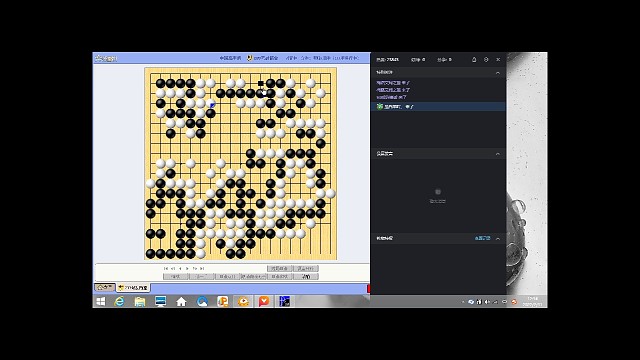
Task: Open the red speech-bubble app on taskbar
Action: pyautogui.click(x=264, y=301)
